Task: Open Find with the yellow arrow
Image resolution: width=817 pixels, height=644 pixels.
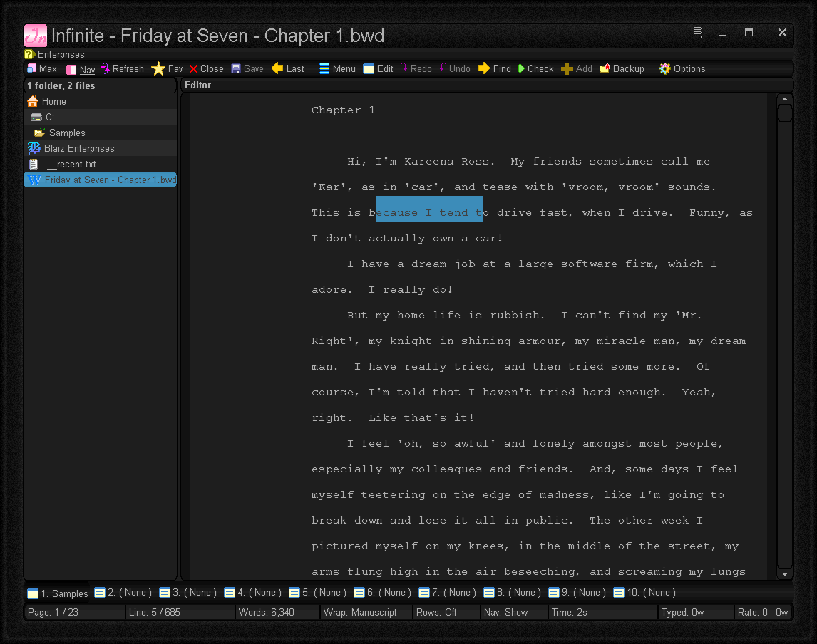Action: pyautogui.click(x=495, y=68)
